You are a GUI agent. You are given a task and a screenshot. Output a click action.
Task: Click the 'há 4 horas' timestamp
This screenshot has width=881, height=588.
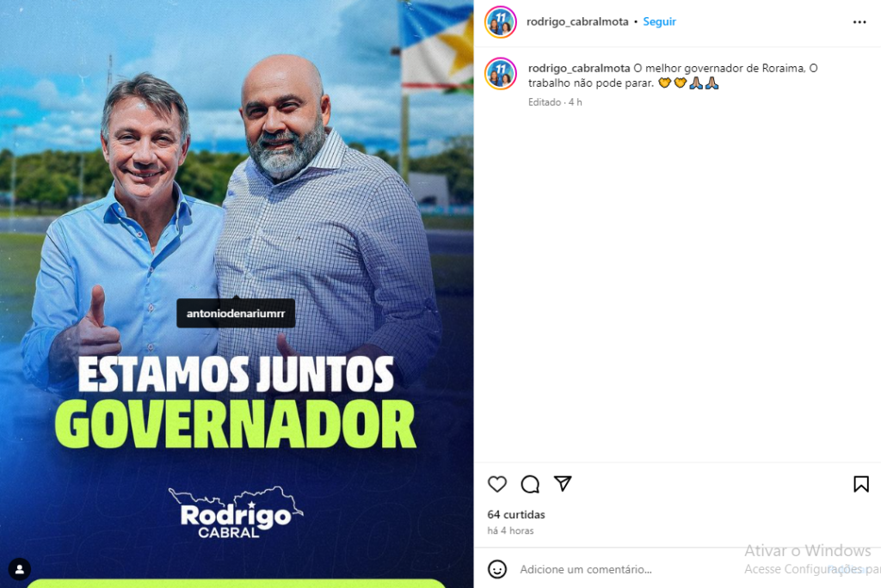coord(510,530)
